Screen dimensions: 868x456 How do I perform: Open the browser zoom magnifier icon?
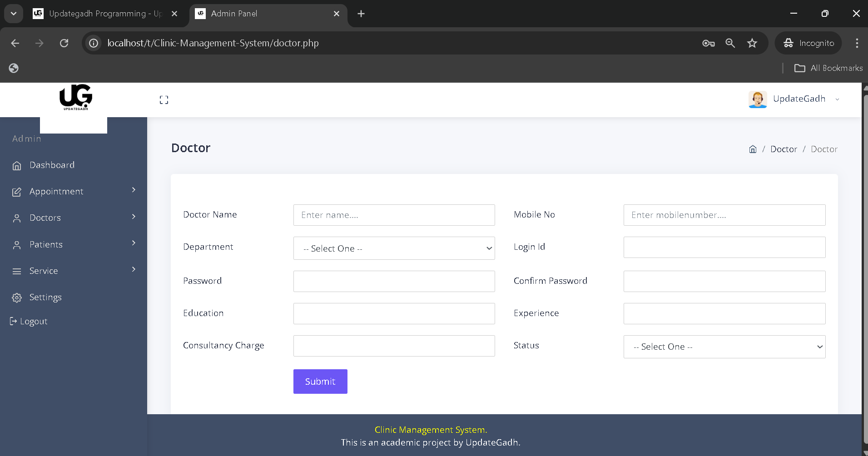[730, 43]
